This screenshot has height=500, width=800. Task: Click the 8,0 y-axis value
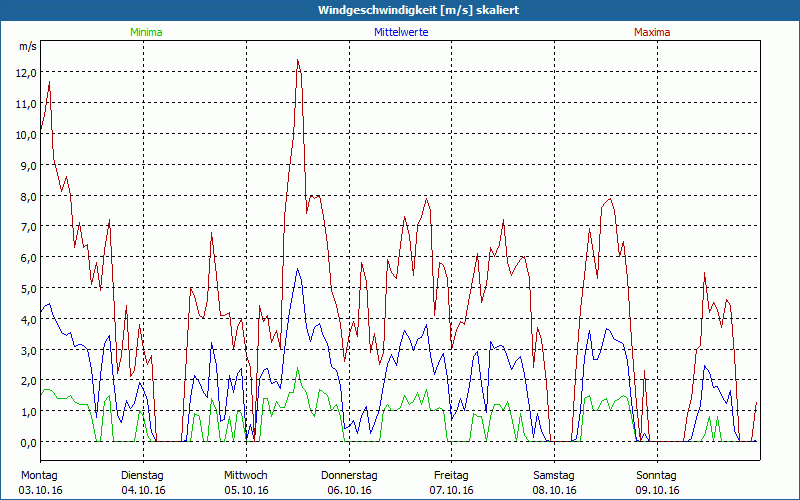point(29,196)
